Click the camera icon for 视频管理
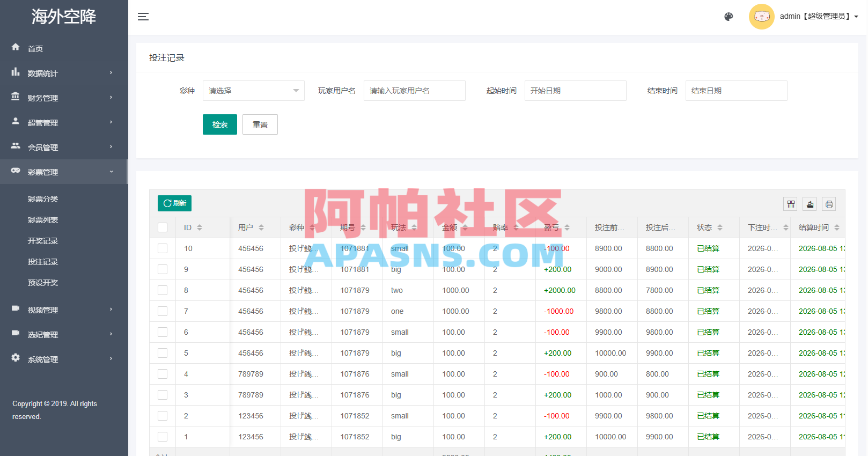The height and width of the screenshot is (456, 868). [x=16, y=308]
